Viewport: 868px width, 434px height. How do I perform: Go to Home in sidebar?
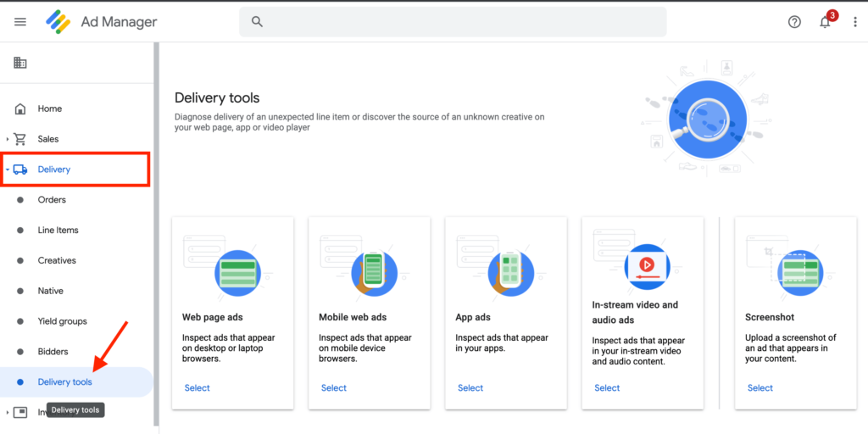pyautogui.click(x=50, y=108)
